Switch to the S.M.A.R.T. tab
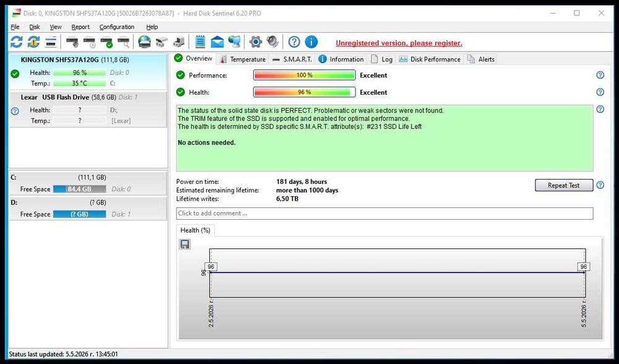Screen dimensions: 619x364 pos(292,59)
